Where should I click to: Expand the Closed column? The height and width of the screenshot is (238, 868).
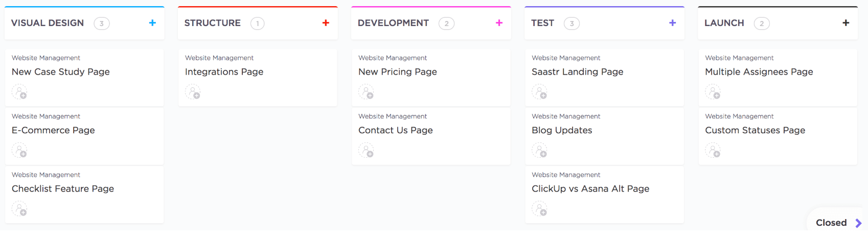pos(838,223)
